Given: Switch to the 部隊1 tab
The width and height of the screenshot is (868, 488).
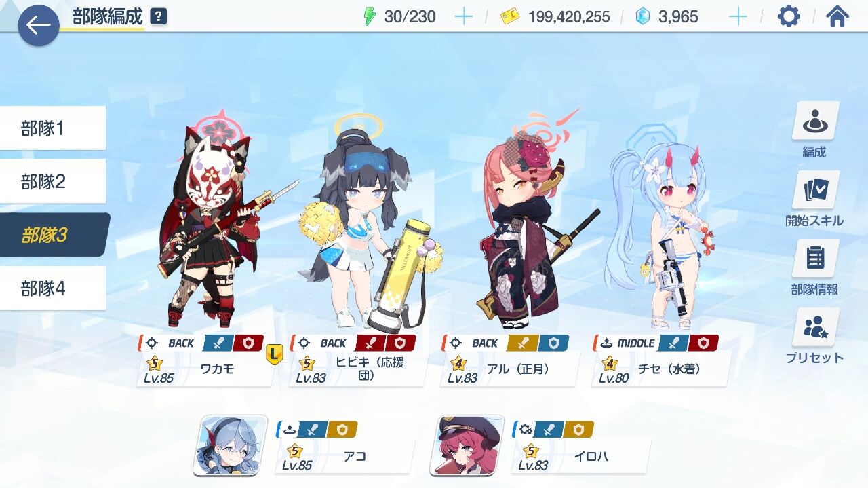Looking at the screenshot, I should pyautogui.click(x=53, y=128).
